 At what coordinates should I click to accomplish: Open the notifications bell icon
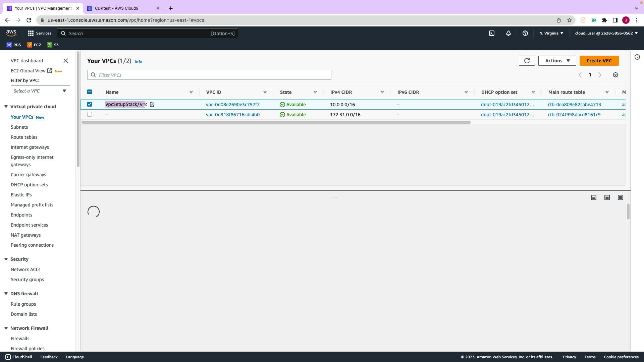coord(508,33)
